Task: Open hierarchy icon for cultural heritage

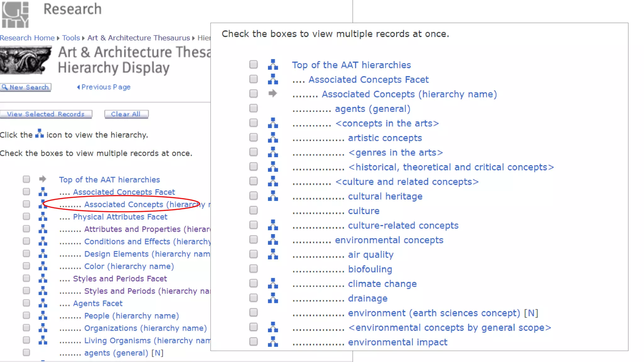Action: (273, 196)
